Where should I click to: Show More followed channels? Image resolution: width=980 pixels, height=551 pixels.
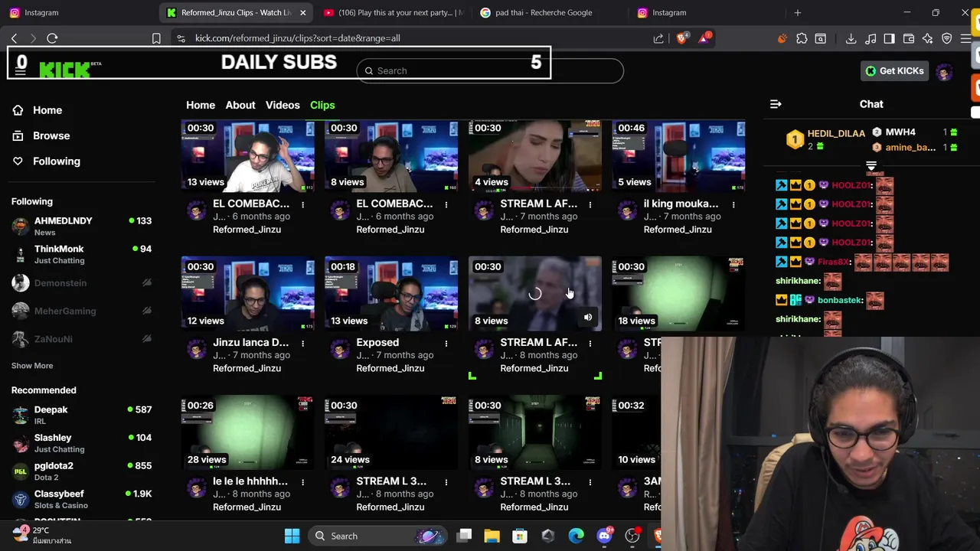pyautogui.click(x=32, y=366)
